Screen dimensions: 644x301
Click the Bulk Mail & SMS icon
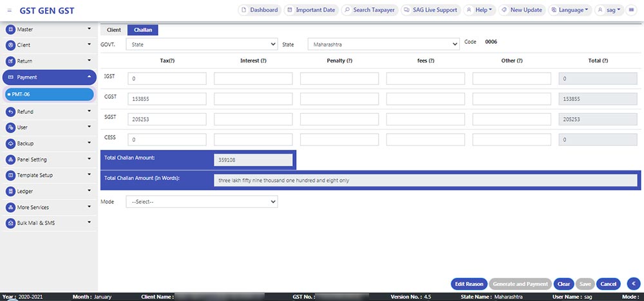pyautogui.click(x=10, y=223)
